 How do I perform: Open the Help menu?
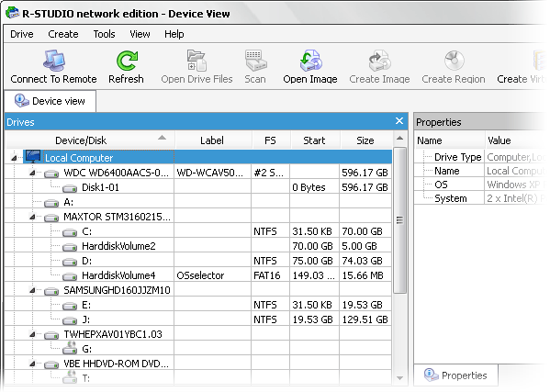pos(174,34)
